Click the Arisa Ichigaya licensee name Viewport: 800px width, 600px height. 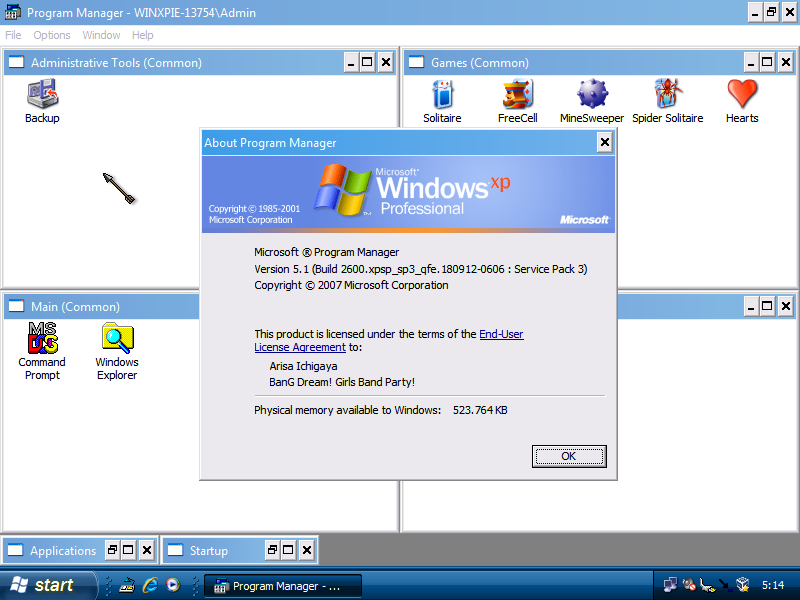click(303, 366)
